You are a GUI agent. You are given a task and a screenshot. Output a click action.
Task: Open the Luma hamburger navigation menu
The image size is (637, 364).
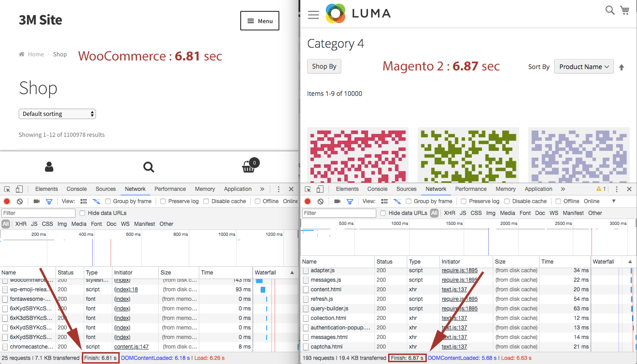[313, 15]
